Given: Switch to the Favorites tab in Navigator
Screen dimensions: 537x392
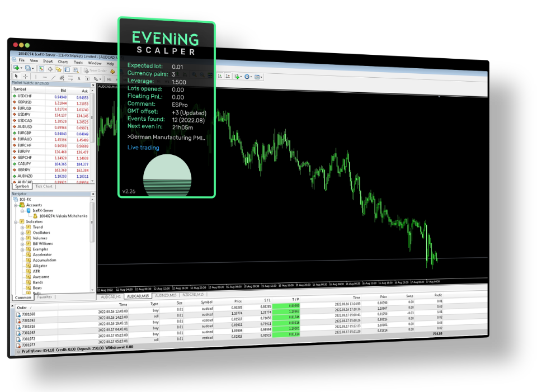Looking at the screenshot, I should (45, 297).
